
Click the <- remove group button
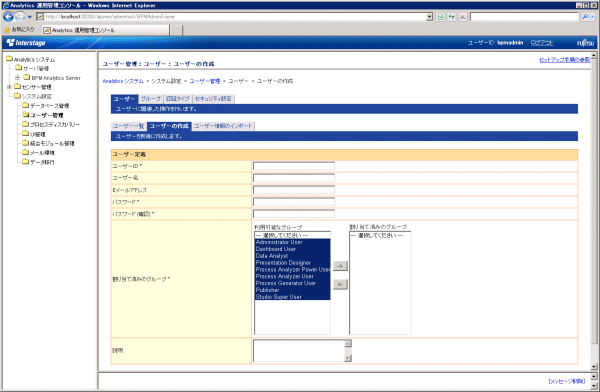340,284
